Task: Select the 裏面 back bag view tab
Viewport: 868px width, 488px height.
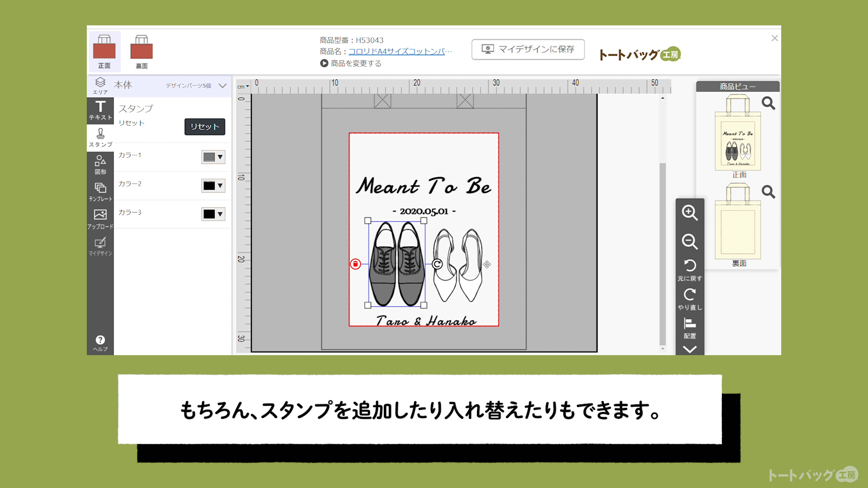Action: [142, 52]
